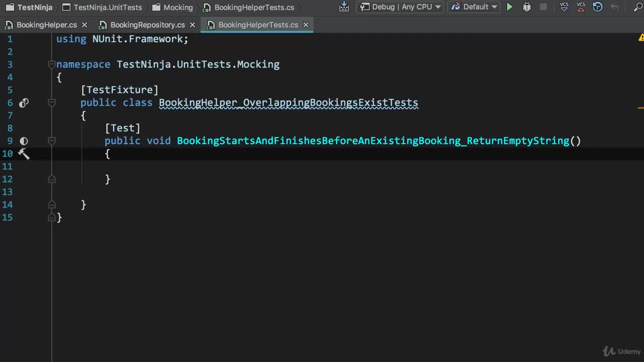Close the BookingHelper.cs tab
Screen dimensions: 644x362
click(85, 25)
